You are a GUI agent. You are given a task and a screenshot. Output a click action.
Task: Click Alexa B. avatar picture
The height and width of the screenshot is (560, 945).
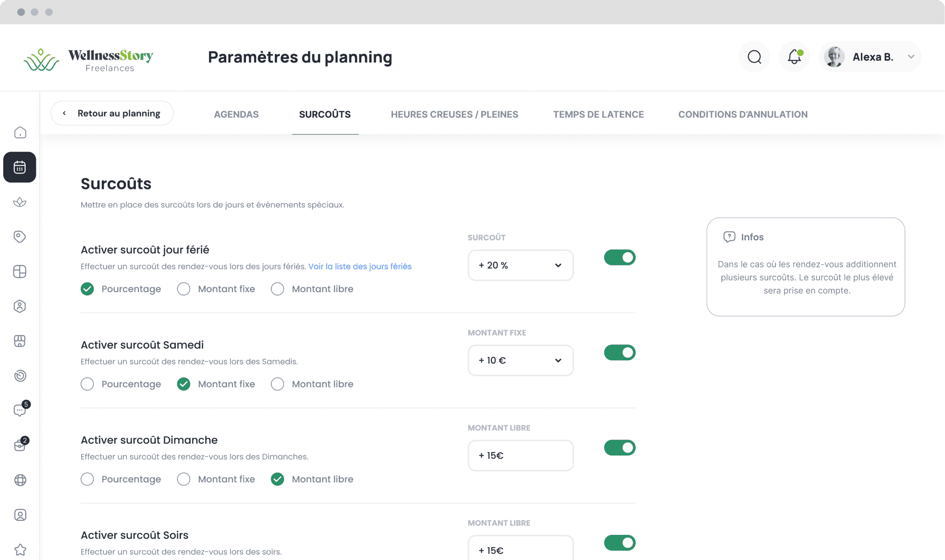pyautogui.click(x=834, y=57)
